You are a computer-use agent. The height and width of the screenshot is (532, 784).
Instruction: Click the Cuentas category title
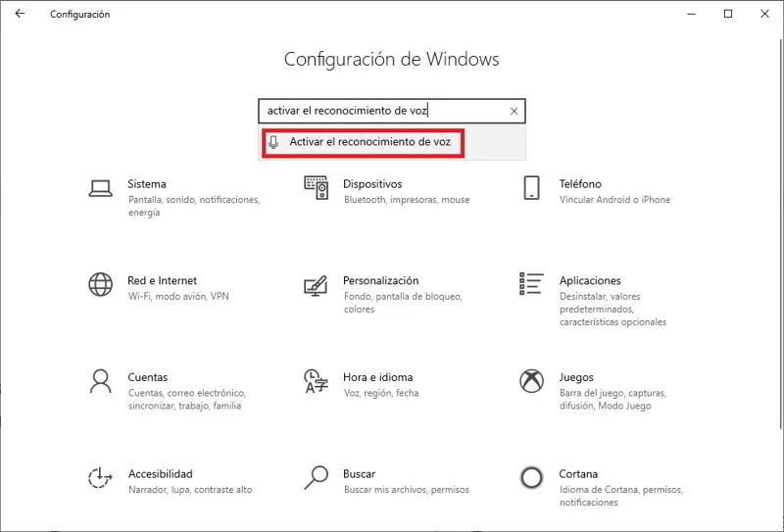(x=148, y=377)
